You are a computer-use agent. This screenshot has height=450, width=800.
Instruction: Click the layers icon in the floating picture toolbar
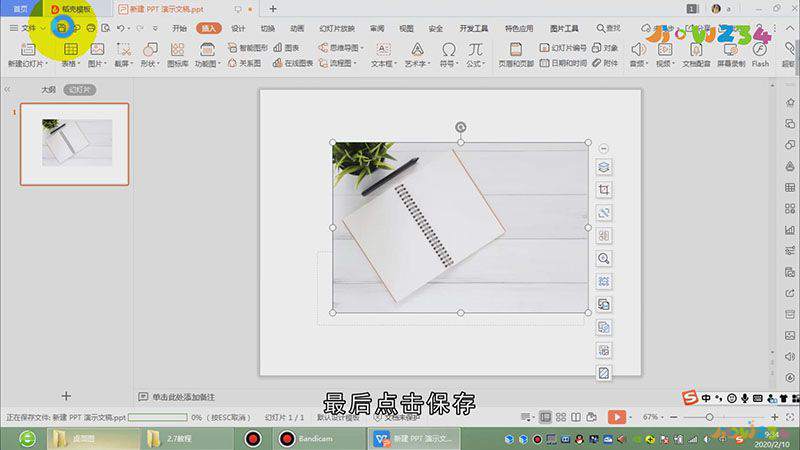[604, 167]
